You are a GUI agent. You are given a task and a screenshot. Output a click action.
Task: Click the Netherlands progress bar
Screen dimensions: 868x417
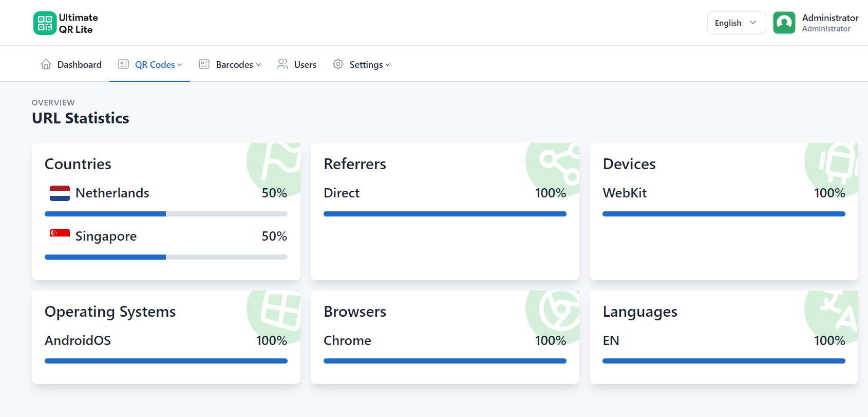click(166, 214)
